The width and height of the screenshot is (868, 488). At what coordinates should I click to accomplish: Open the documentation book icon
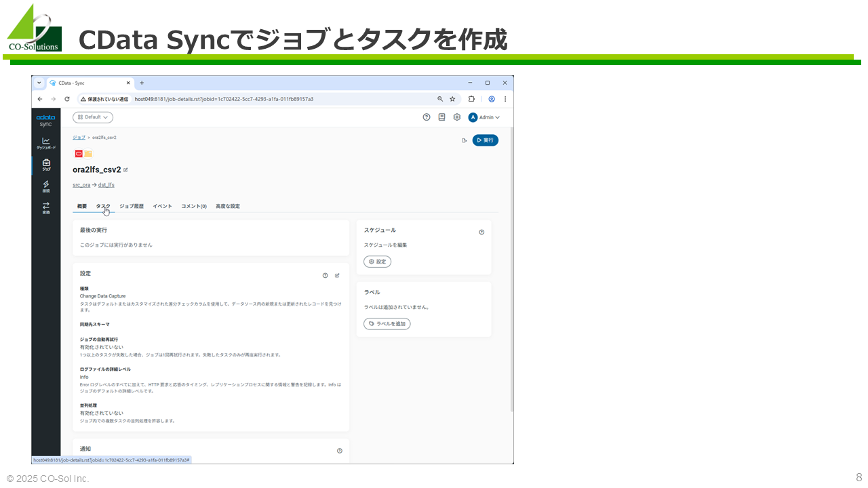coord(441,117)
